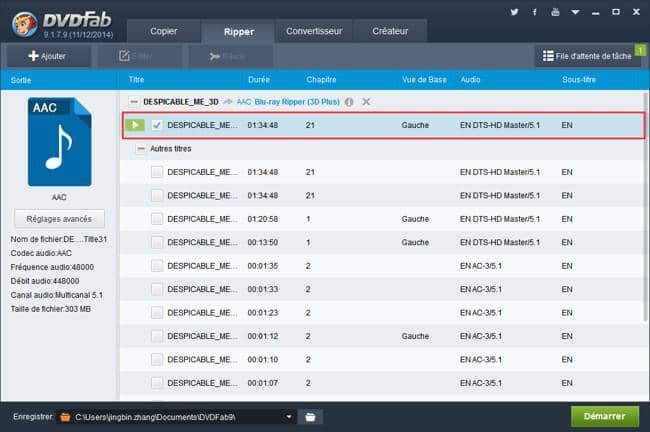Click the orange save location icon next to Enregistrer
Screen dimensions: 650x432
pos(65,417)
